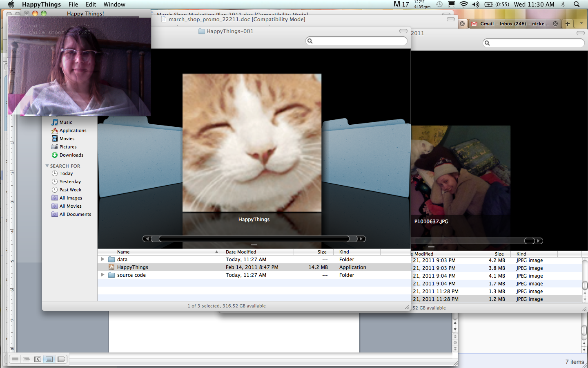
Task: Open a new browser tab with plus
Action: (x=568, y=24)
